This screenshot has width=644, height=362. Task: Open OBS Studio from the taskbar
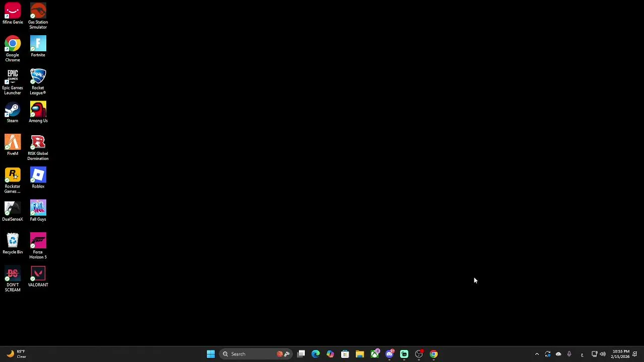tap(419, 354)
